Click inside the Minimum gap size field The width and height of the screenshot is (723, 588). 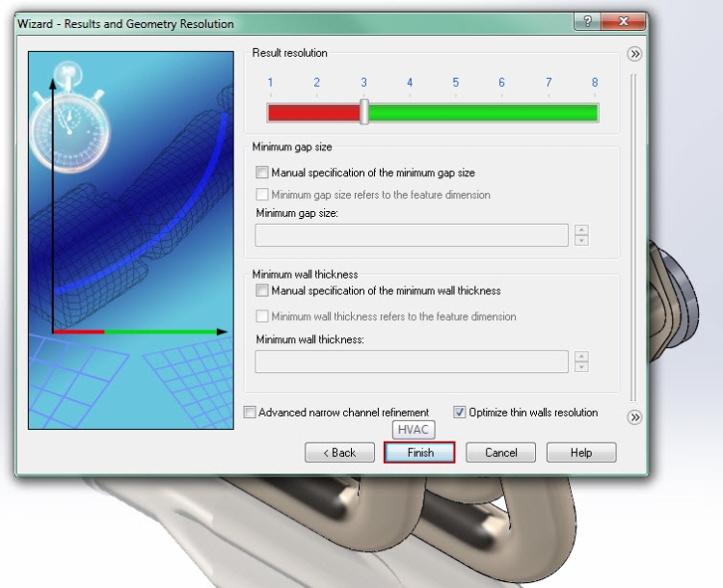(x=412, y=235)
